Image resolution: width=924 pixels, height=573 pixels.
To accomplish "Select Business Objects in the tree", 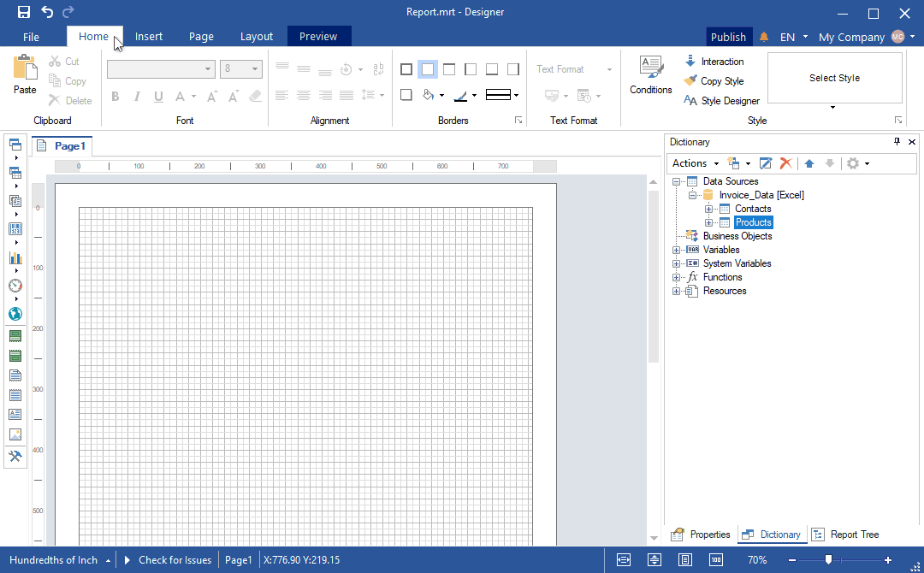I will [x=737, y=236].
